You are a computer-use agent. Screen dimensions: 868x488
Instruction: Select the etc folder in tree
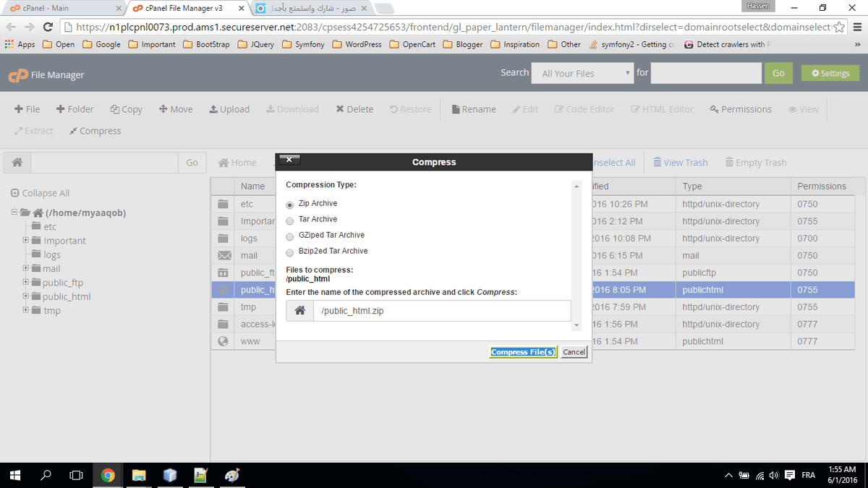coord(50,226)
